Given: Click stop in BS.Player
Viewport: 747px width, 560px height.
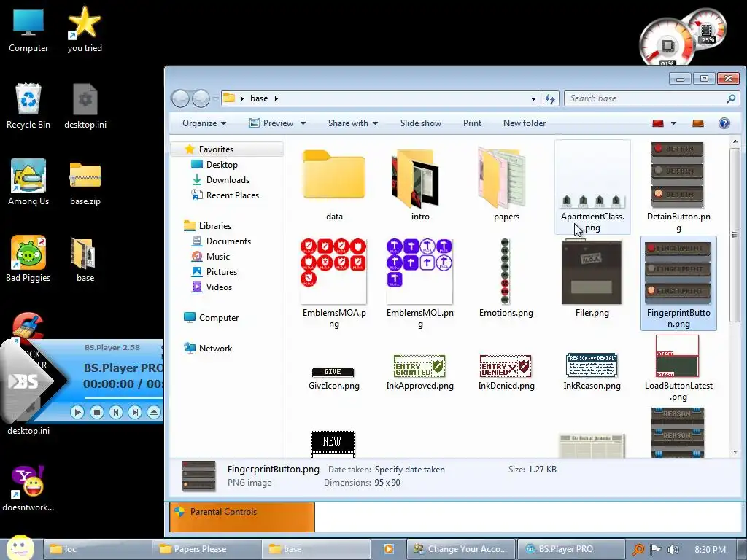Looking at the screenshot, I should click(x=97, y=412).
